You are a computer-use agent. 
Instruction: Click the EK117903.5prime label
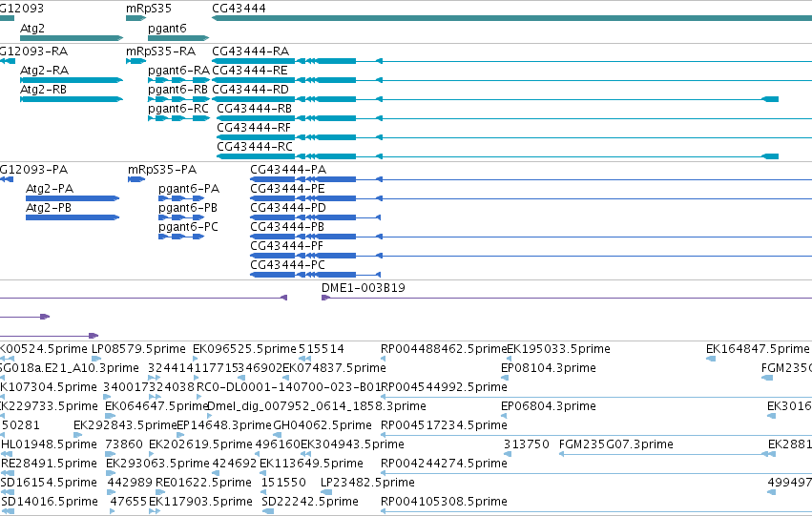(x=200, y=502)
